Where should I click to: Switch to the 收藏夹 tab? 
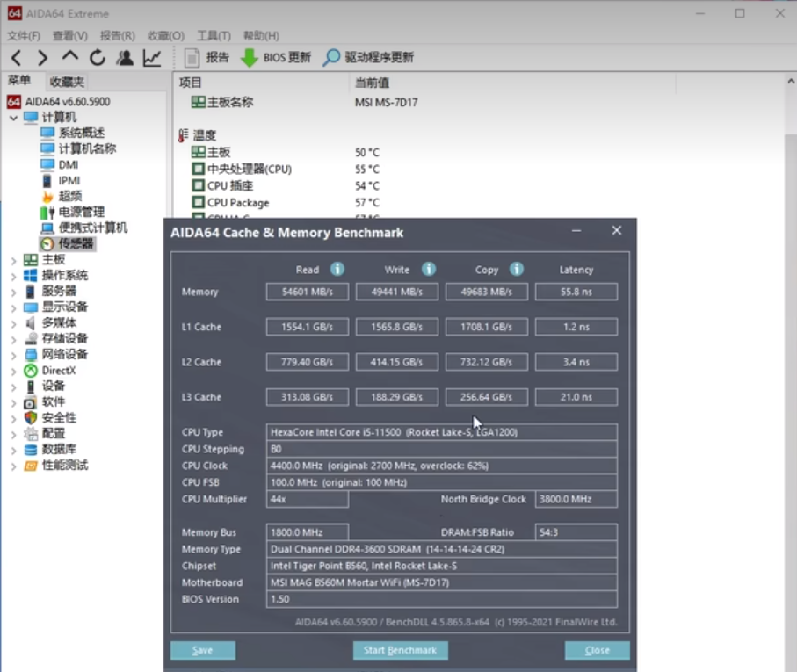click(x=67, y=82)
